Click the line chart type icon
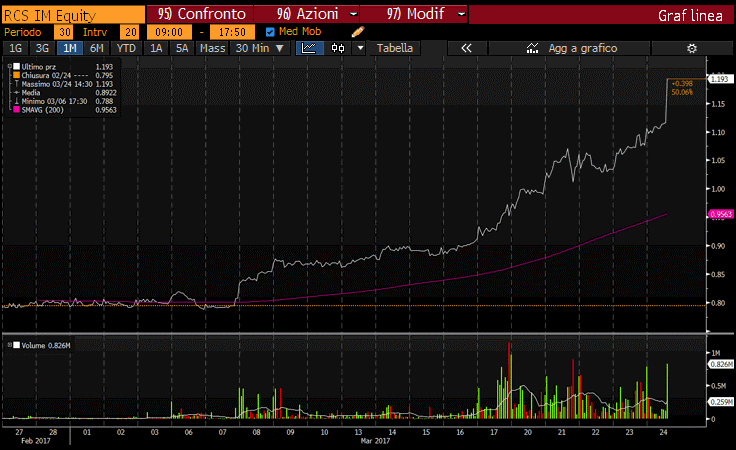Image resolution: width=736 pixels, height=450 pixels. pyautogui.click(x=309, y=48)
